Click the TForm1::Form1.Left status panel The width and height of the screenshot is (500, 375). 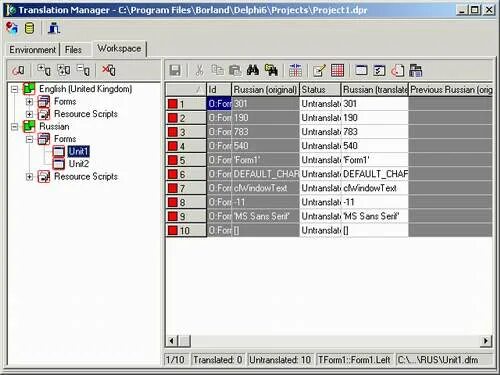tap(354, 360)
